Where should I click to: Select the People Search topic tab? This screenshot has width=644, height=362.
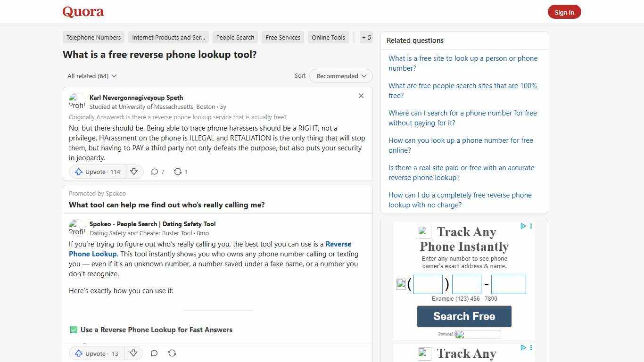click(235, 37)
